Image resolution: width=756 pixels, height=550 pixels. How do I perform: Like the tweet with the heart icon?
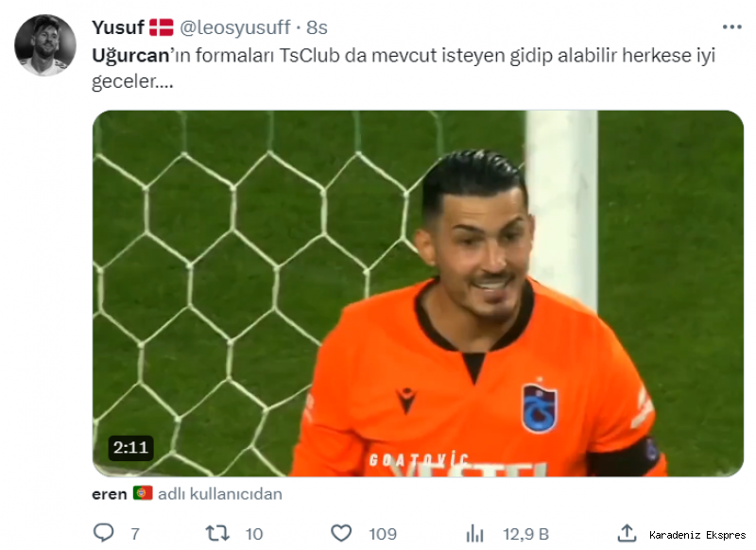point(341,533)
